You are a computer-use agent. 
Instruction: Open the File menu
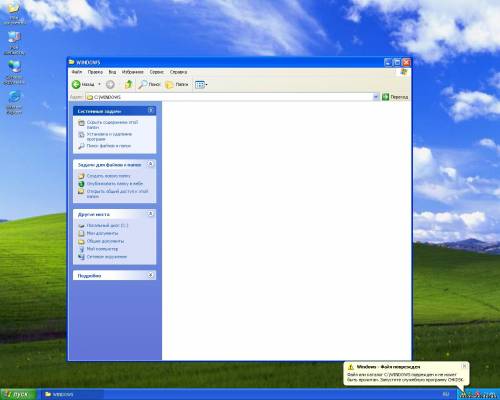point(77,72)
